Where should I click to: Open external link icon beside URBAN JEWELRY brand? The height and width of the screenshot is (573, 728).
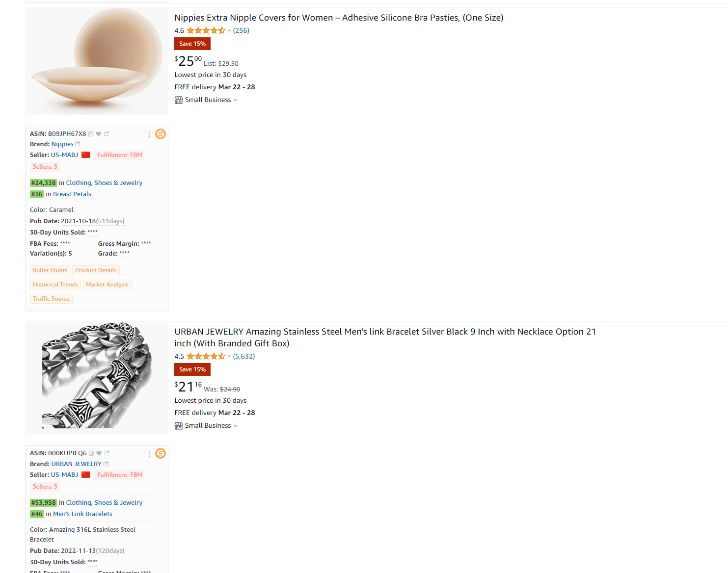[x=106, y=464]
